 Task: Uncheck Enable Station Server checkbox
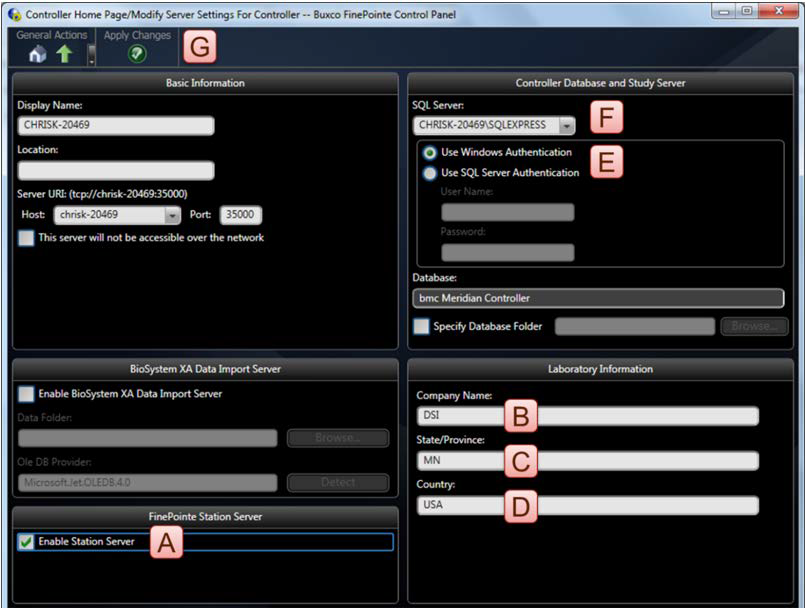click(26, 542)
